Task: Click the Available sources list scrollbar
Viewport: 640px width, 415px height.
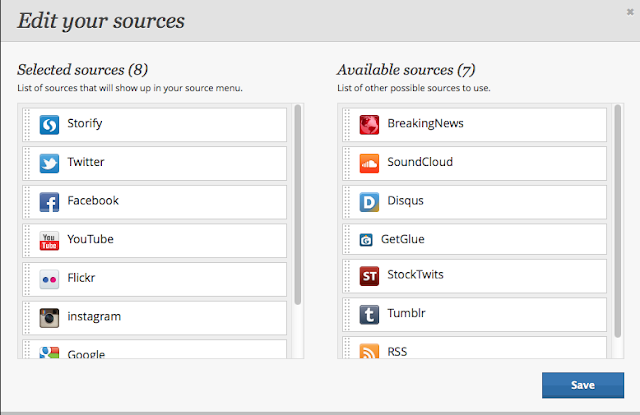Action: (x=618, y=221)
